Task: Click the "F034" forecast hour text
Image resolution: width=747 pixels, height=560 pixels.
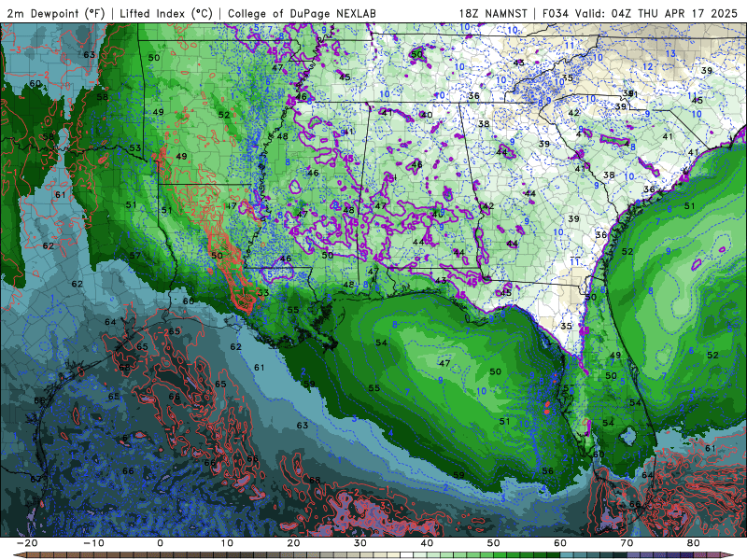Action: click(556, 13)
